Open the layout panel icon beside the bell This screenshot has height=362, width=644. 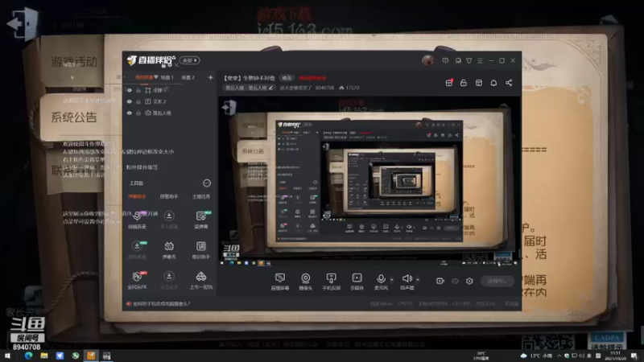click(478, 83)
